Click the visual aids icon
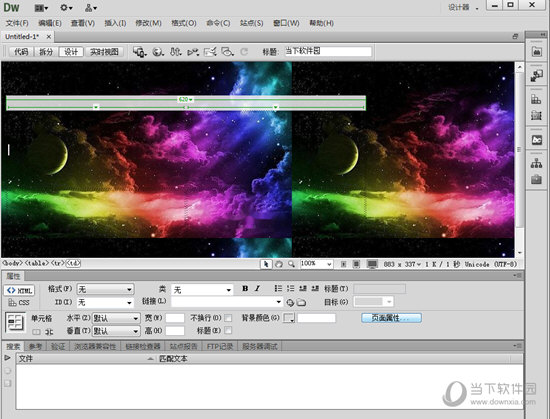 (x=227, y=52)
